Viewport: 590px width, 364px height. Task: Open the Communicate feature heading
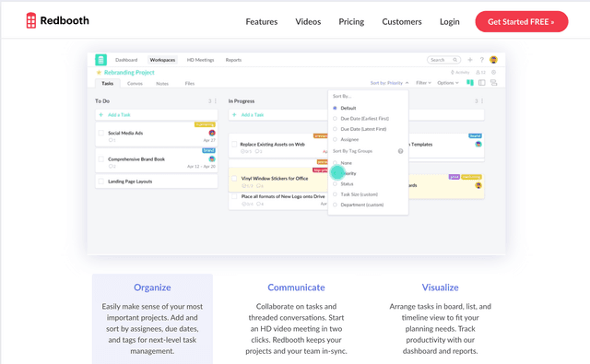pos(296,288)
